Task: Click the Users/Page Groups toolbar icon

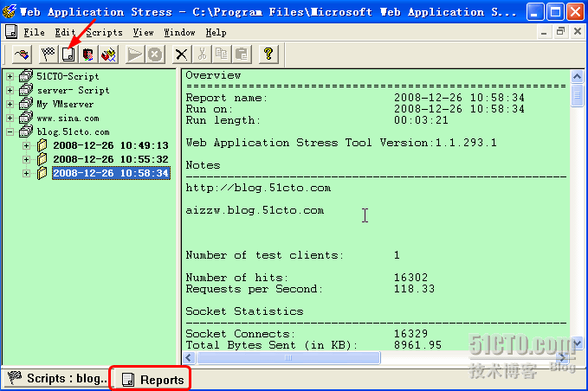Action: point(109,54)
